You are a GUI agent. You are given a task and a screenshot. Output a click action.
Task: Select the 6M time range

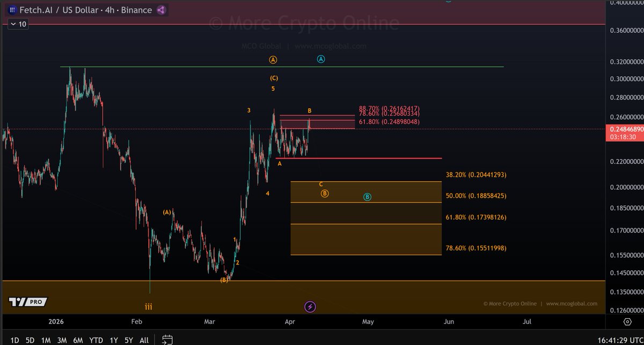(78, 340)
